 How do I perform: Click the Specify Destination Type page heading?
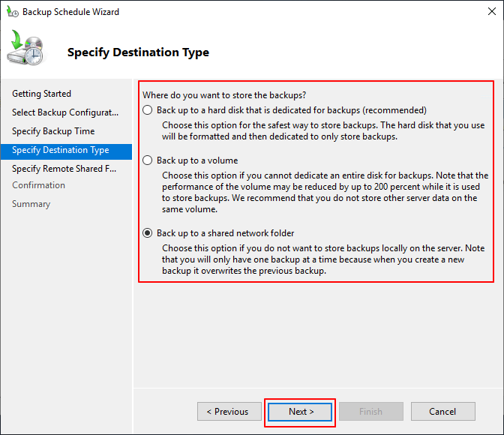pyautogui.click(x=138, y=52)
